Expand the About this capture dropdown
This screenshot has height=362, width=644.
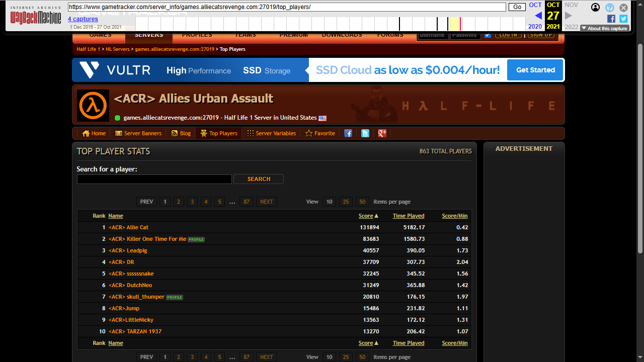[x=605, y=28]
